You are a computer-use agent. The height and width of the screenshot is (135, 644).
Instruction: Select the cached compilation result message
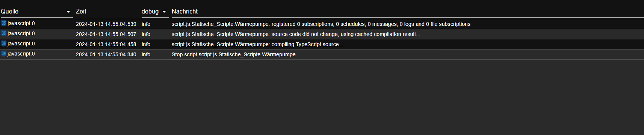click(x=296, y=34)
